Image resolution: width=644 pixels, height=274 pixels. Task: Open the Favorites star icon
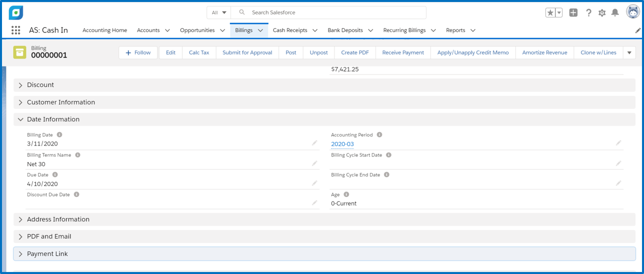tap(550, 12)
